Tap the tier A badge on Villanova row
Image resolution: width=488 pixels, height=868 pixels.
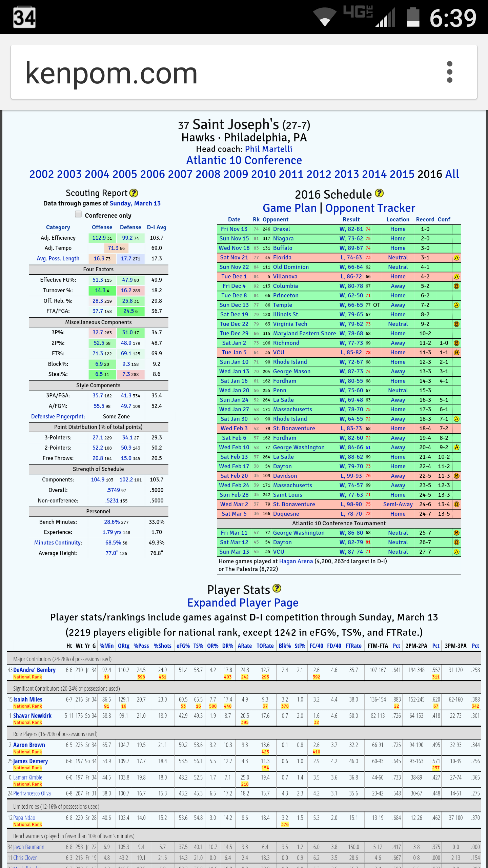click(456, 277)
